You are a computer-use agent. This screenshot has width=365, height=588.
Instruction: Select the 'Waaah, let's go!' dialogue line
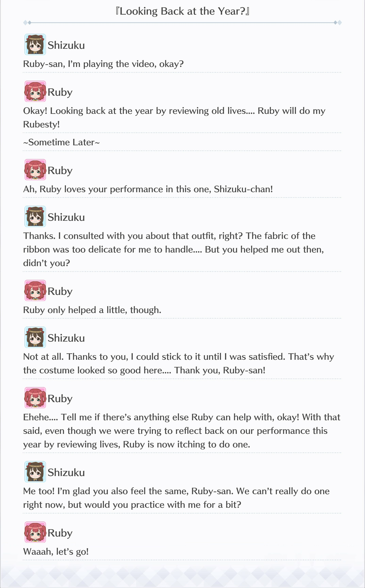pyautogui.click(x=56, y=552)
